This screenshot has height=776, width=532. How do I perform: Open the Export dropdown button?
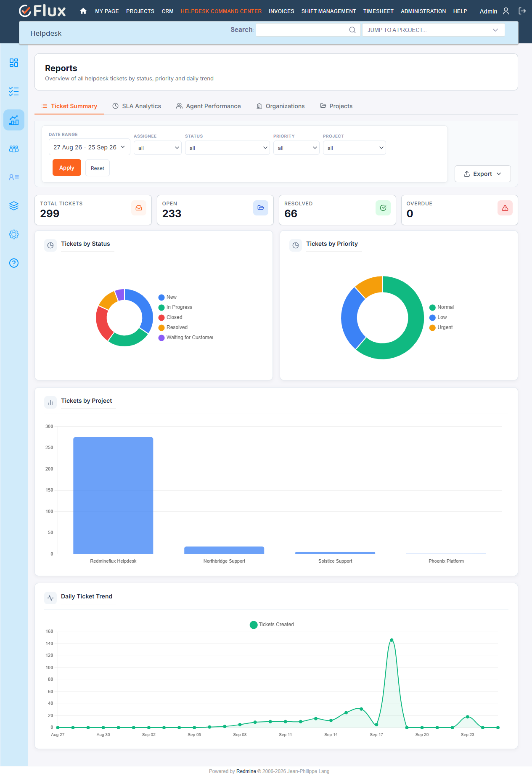[483, 174]
